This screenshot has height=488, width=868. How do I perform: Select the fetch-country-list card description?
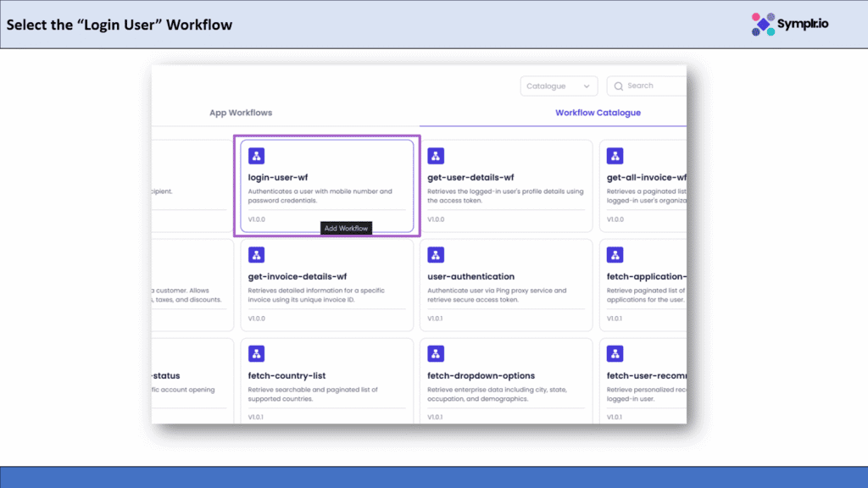tap(313, 394)
